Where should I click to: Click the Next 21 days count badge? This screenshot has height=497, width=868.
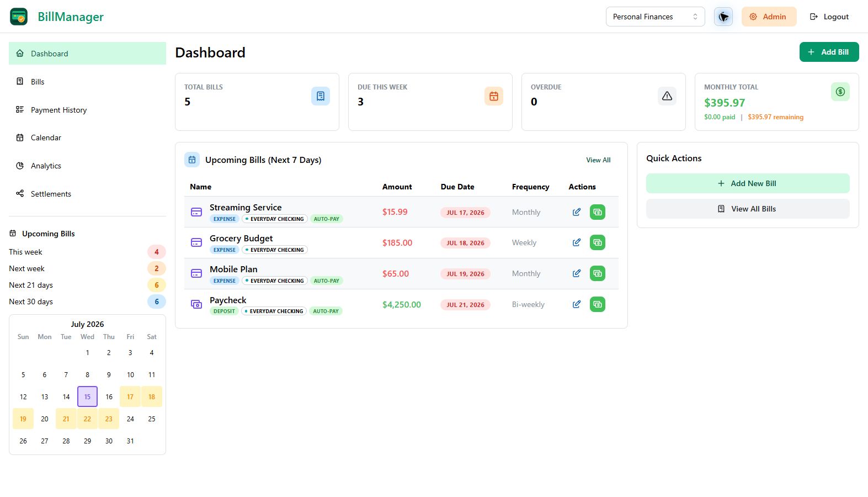tap(157, 285)
